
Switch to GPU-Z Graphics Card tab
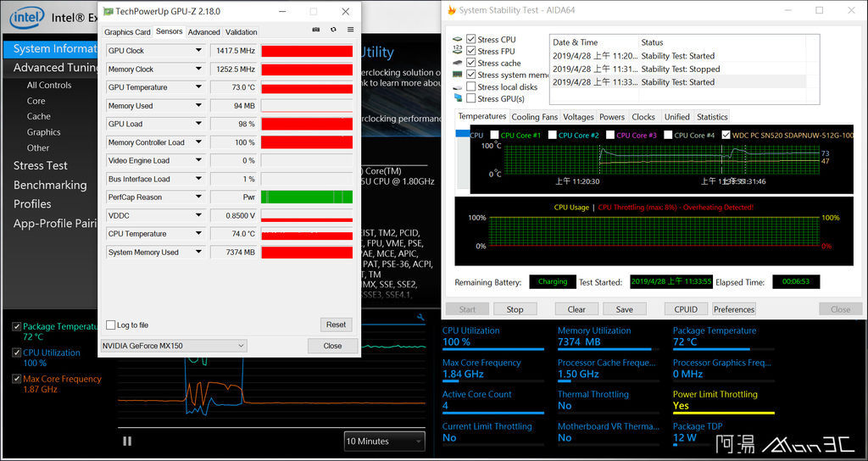pyautogui.click(x=127, y=32)
